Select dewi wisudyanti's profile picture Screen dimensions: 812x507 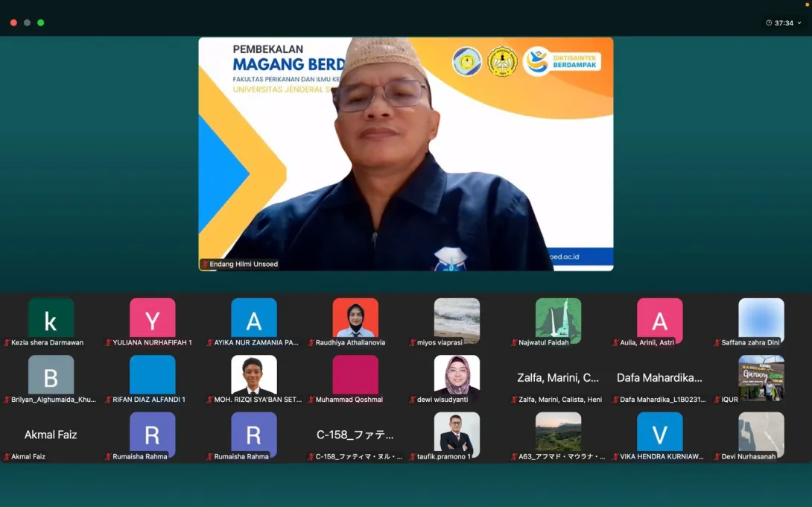pos(457,374)
